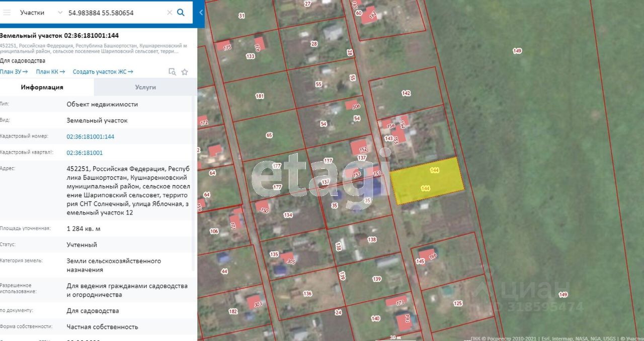Add parcel to favorites with star icon

coord(185,72)
